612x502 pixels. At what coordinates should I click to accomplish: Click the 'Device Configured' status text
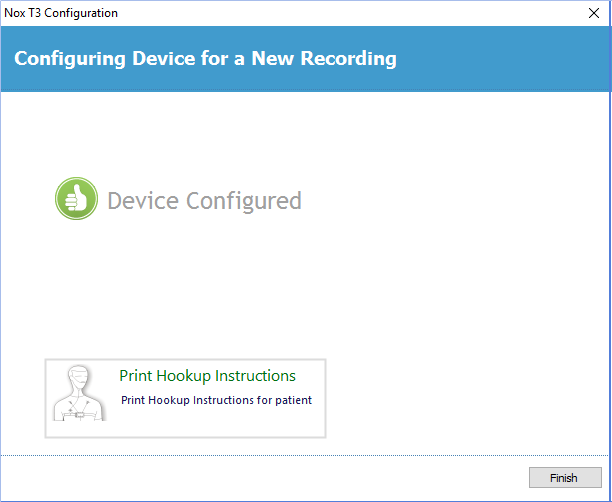204,201
